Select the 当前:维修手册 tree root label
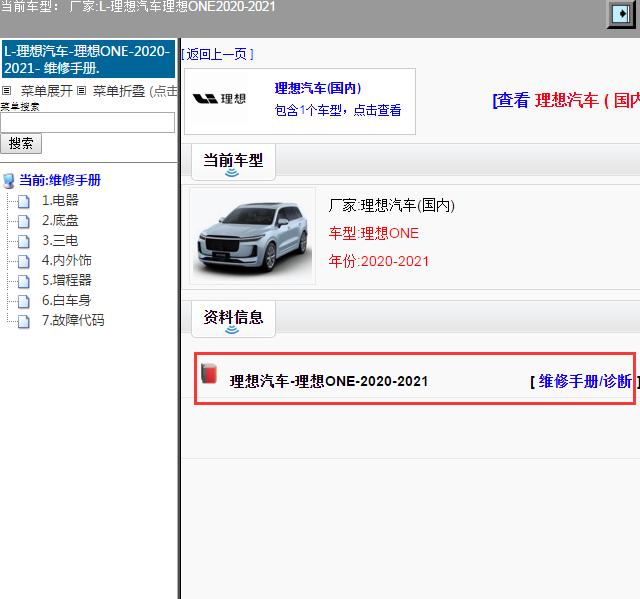This screenshot has height=599, width=640. pyautogui.click(x=60, y=180)
